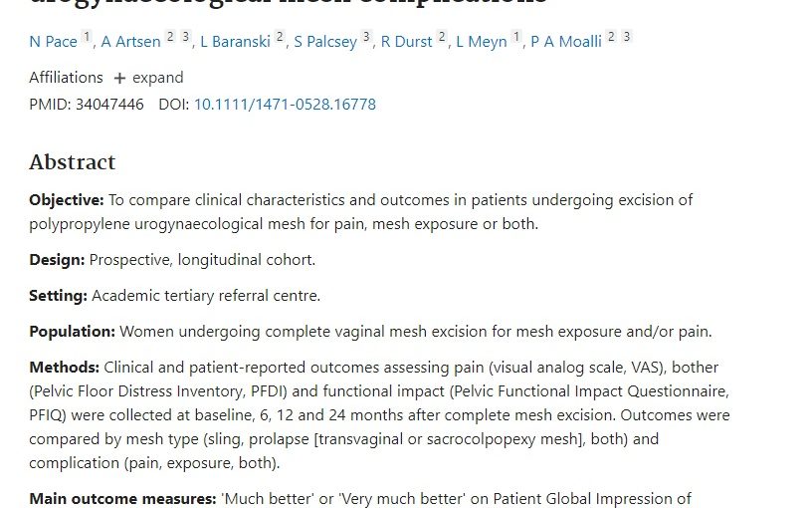Image resolution: width=812 pixels, height=508 pixels.
Task: Open author N Pace link
Action: point(53,42)
